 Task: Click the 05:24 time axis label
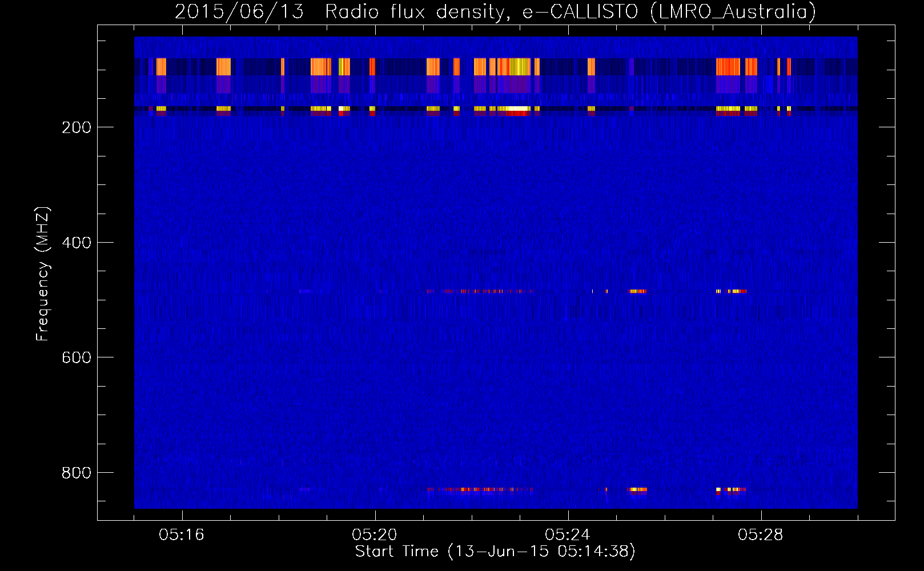(x=567, y=534)
